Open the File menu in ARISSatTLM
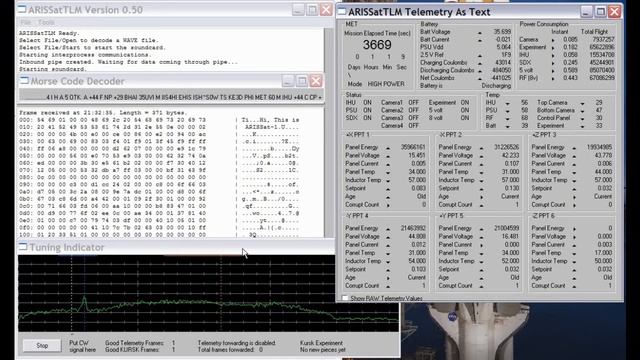The height and width of the screenshot is (360, 640). [26, 22]
